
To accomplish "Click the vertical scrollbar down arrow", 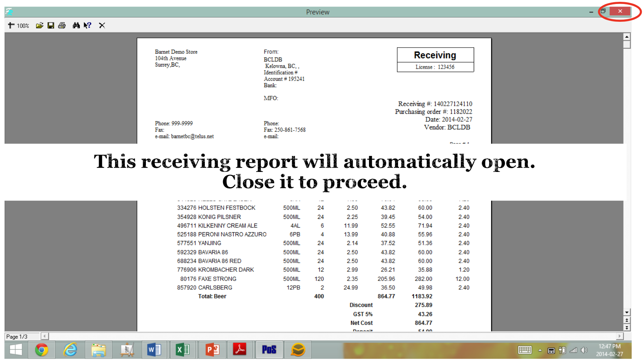I will pos(627,312).
